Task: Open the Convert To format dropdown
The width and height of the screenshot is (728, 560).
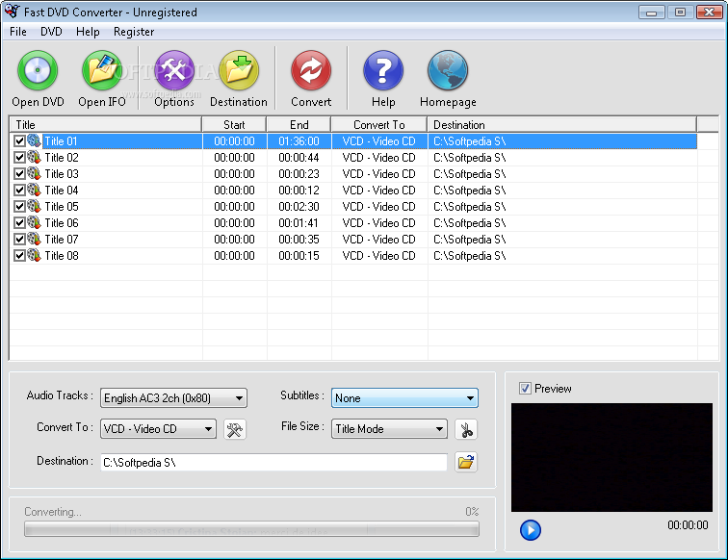Action: pos(158,429)
